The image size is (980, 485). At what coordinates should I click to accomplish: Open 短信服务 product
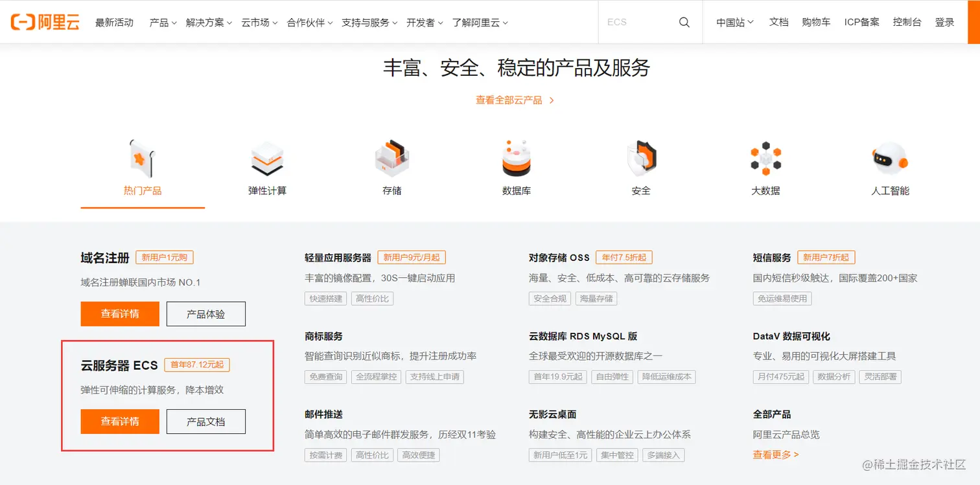click(772, 258)
